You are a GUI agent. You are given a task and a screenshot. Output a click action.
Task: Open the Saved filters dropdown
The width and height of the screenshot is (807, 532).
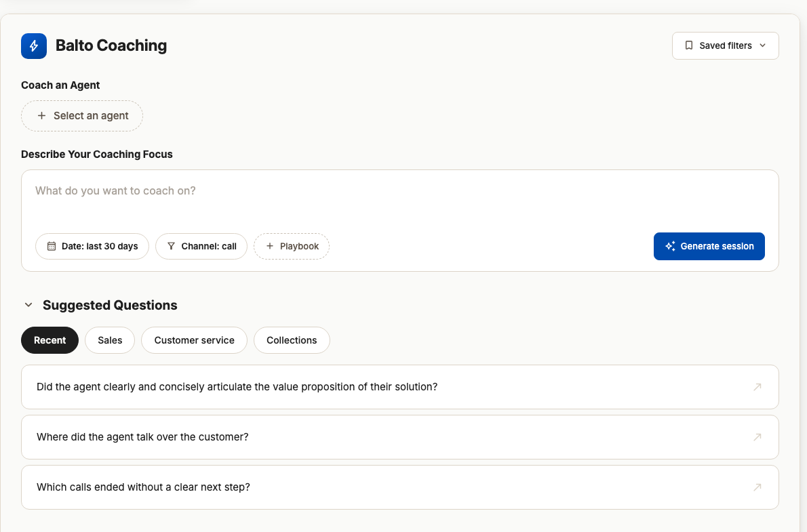pos(725,46)
